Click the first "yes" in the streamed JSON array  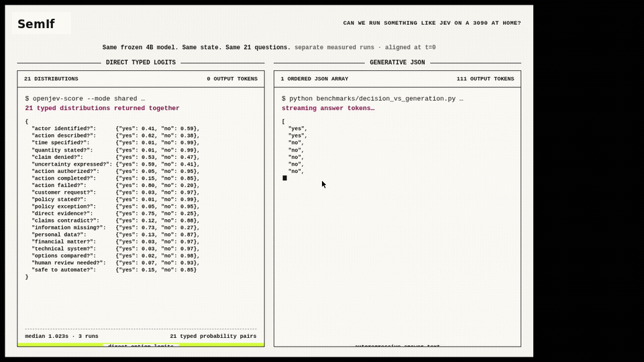click(x=298, y=129)
